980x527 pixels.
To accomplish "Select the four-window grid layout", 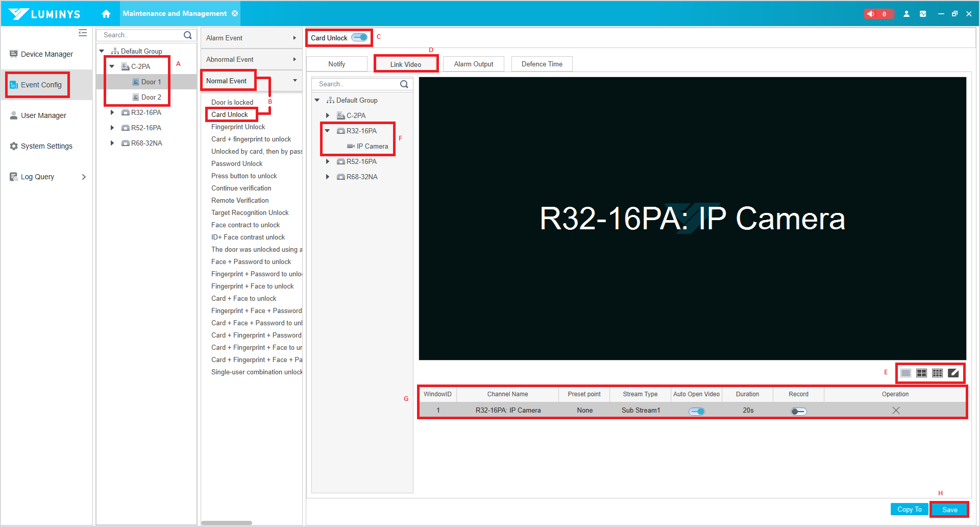I will [921, 373].
